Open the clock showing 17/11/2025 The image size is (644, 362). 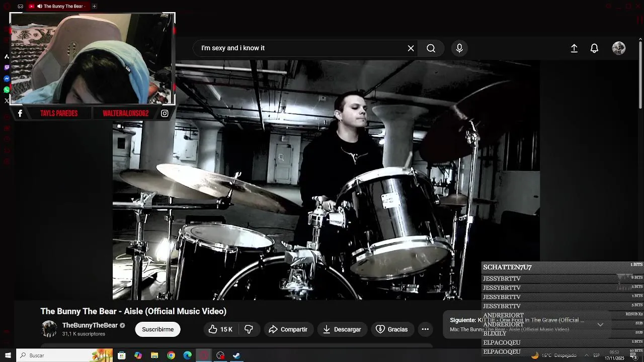[x=614, y=355]
